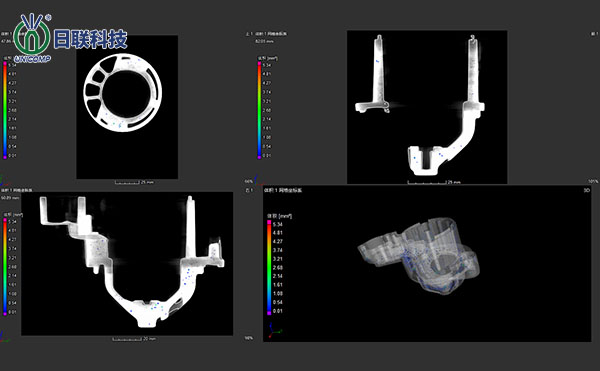Screen dimensions: 600x371
Task: Click the axis triad in top-right slice view
Action: coord(256,180)
